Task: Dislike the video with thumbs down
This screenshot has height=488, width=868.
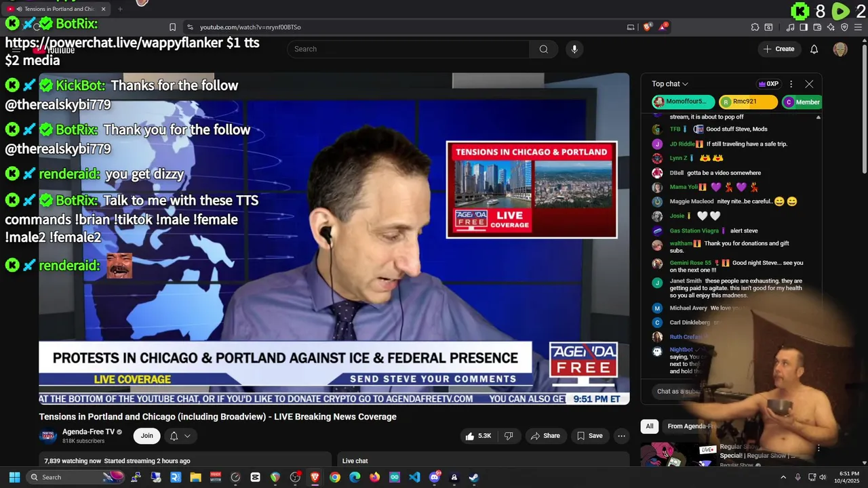Action: [x=509, y=436]
